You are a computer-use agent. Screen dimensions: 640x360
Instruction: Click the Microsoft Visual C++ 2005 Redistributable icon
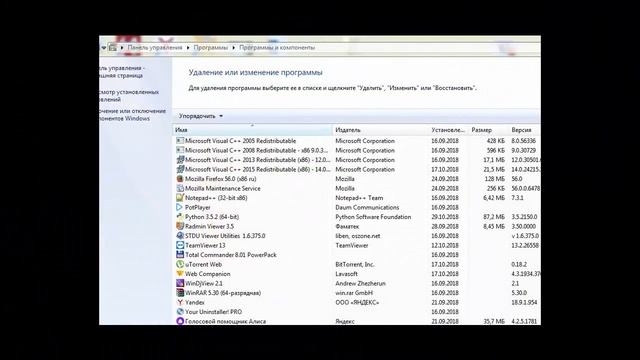tap(180, 140)
